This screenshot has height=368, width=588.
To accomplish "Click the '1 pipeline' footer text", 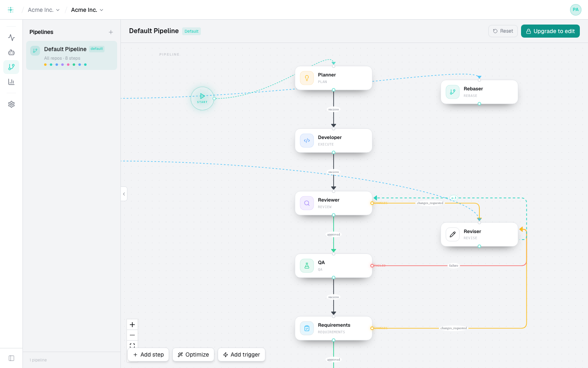I will point(38,360).
